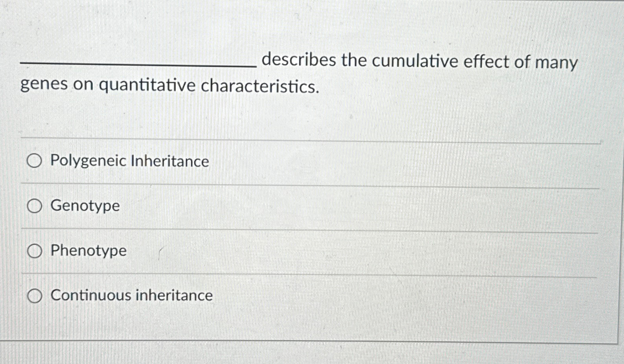Click the Phenotype option label
624x364 pixels.
coord(88,251)
